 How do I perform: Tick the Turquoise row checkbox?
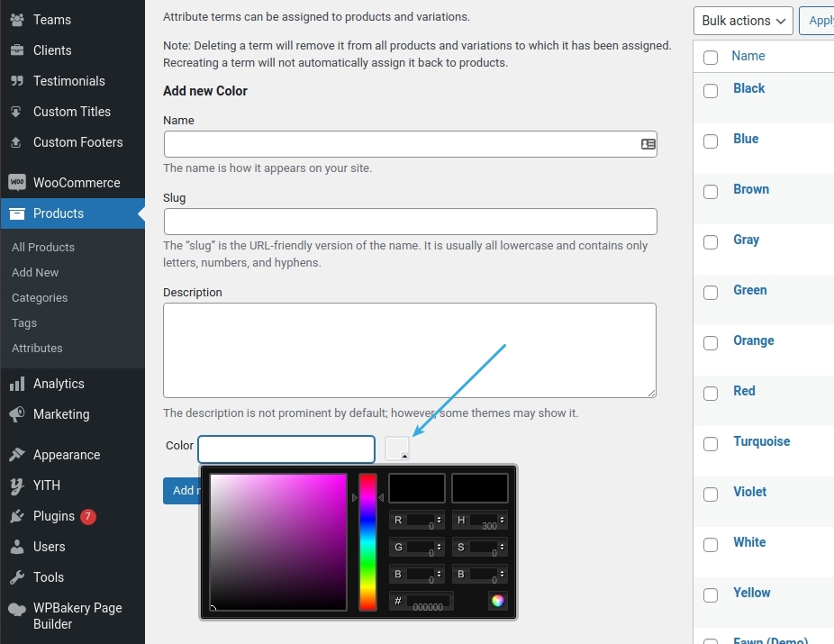pyautogui.click(x=711, y=444)
